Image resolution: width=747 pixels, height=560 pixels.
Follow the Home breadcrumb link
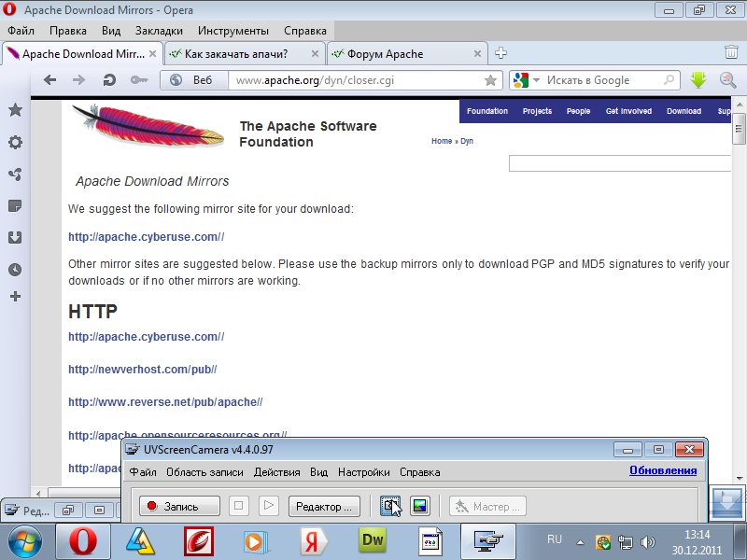pos(442,141)
